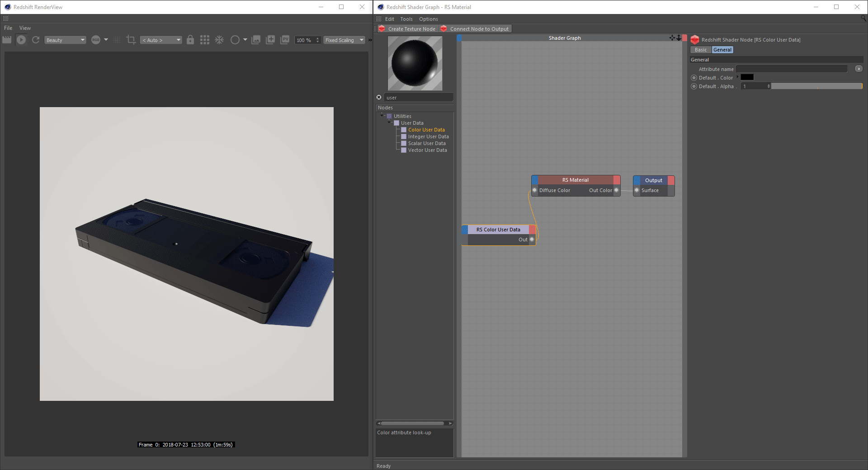Open the Beauty AOV dropdown
Screen dimensions: 868x470
pyautogui.click(x=65, y=40)
